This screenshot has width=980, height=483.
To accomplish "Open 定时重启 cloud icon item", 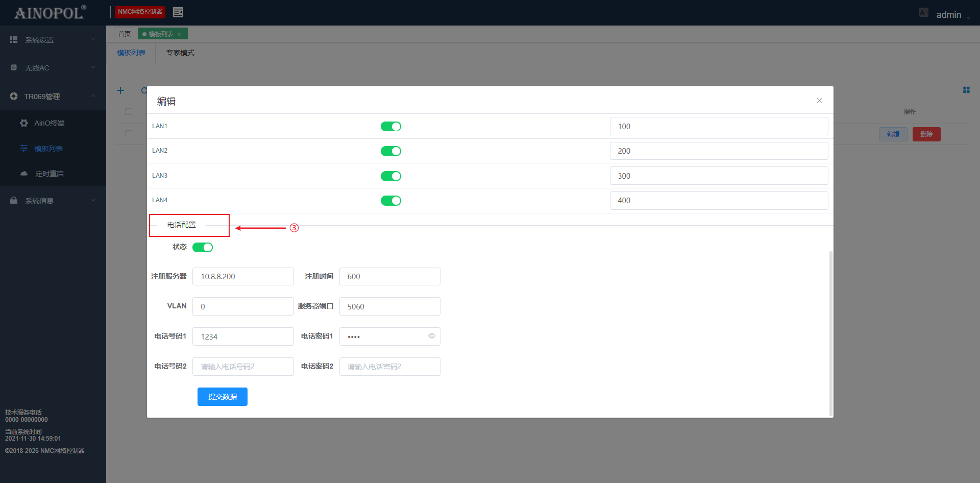I will coord(49,174).
